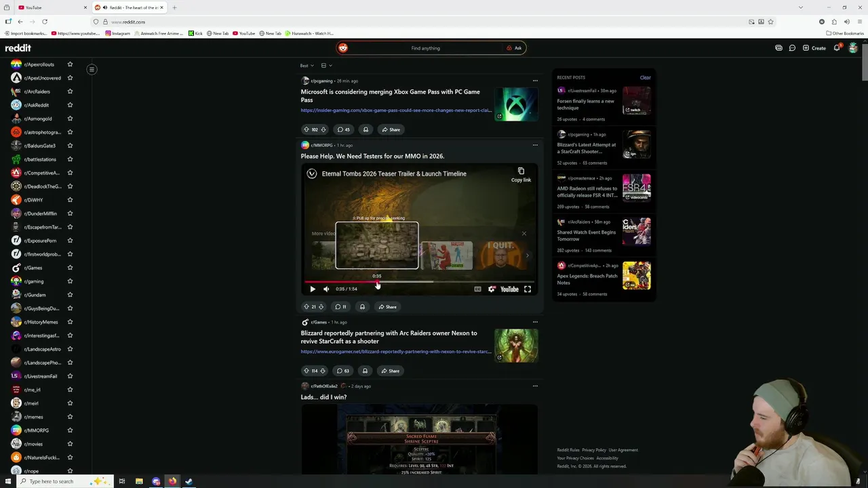Favorite r/HistoryMemes with its star
The image size is (868, 488).
click(x=70, y=322)
